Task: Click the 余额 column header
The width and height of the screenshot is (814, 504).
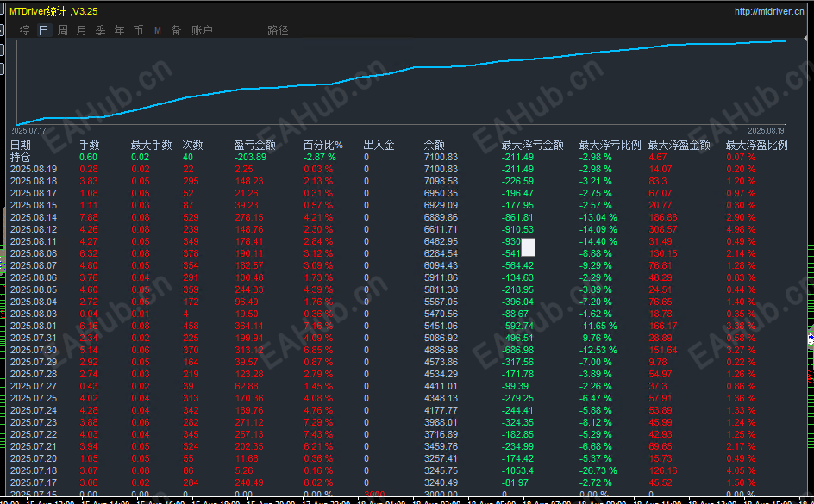Action: [x=435, y=146]
